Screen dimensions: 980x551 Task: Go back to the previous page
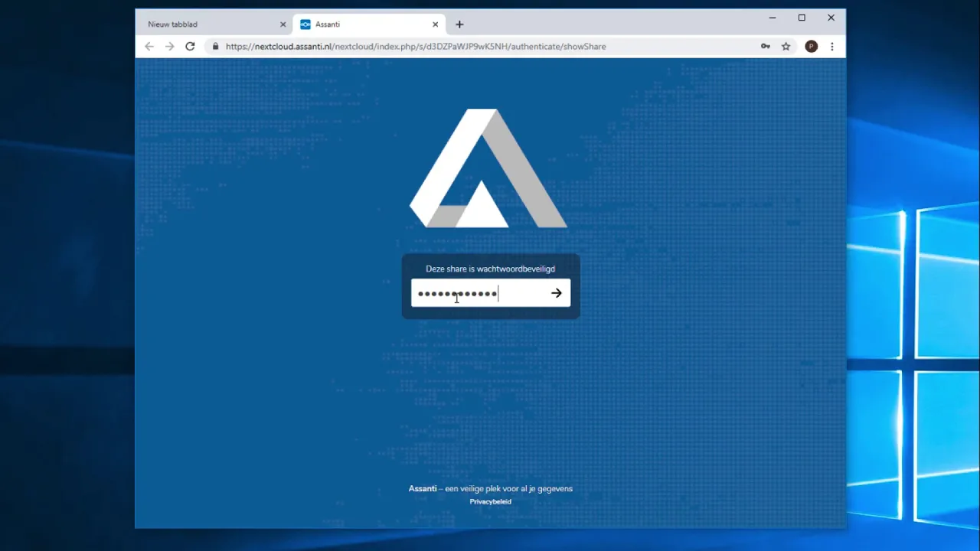pos(149,47)
